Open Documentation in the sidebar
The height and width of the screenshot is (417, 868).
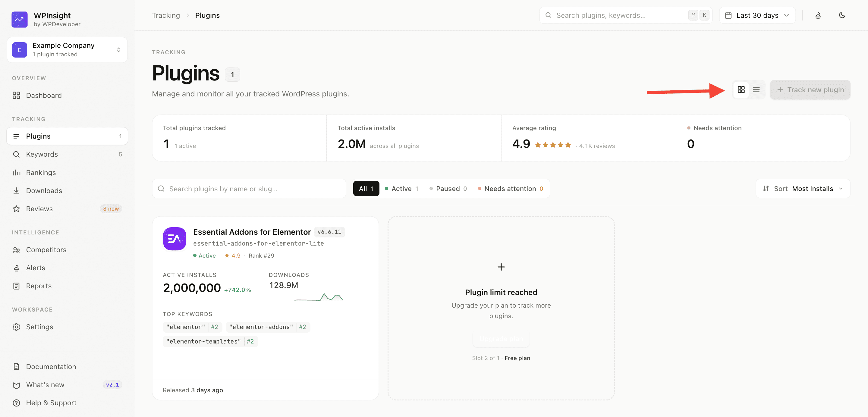[67, 366]
